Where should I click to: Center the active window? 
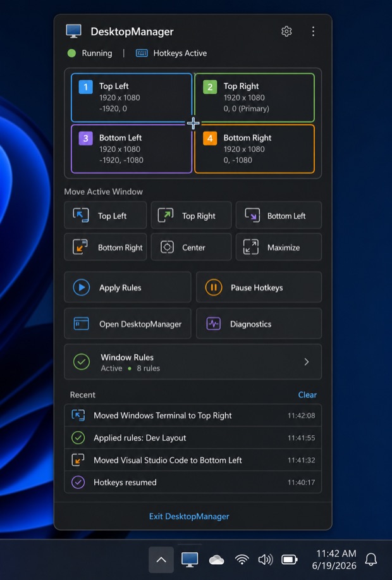pos(191,247)
